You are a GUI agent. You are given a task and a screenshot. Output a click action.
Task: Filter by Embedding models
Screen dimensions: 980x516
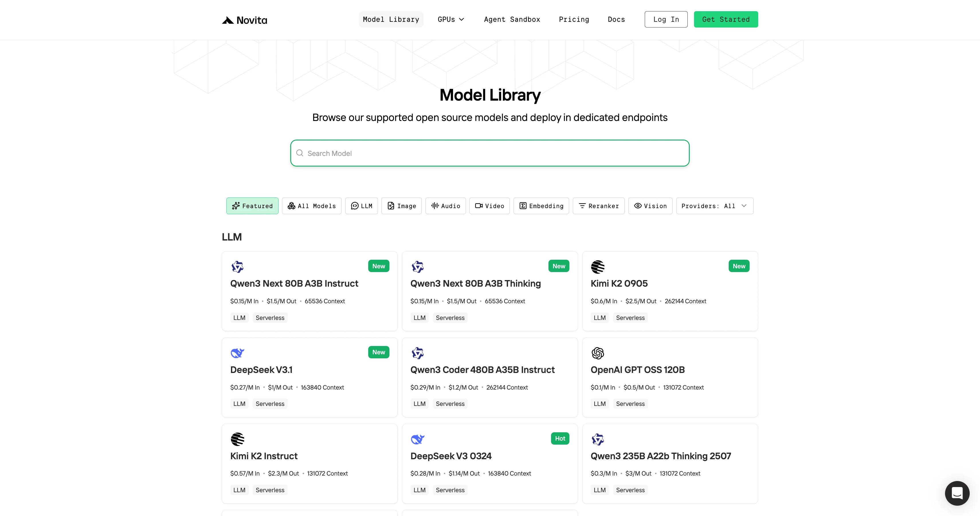point(541,206)
